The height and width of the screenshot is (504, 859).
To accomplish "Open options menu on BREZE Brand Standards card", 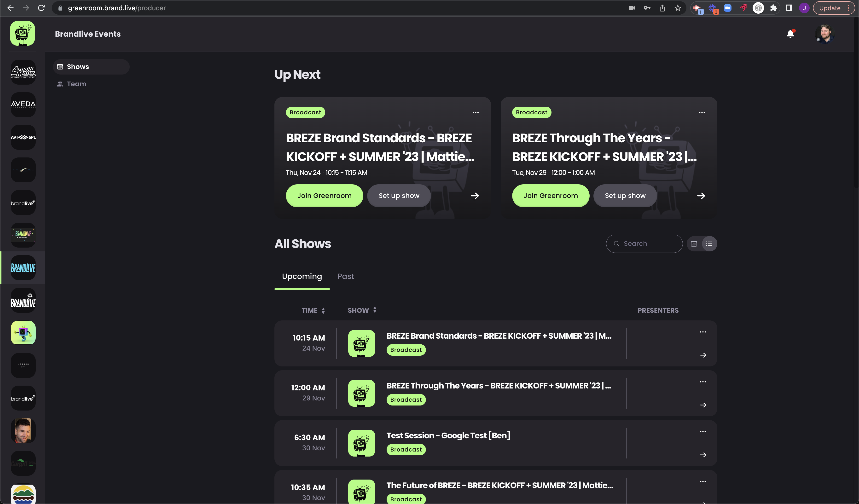I will (476, 112).
